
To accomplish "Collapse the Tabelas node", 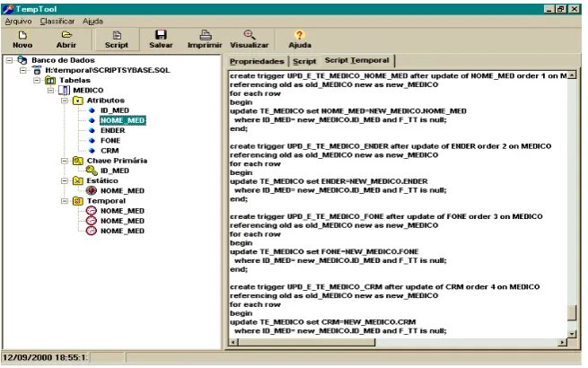I will tap(37, 80).
